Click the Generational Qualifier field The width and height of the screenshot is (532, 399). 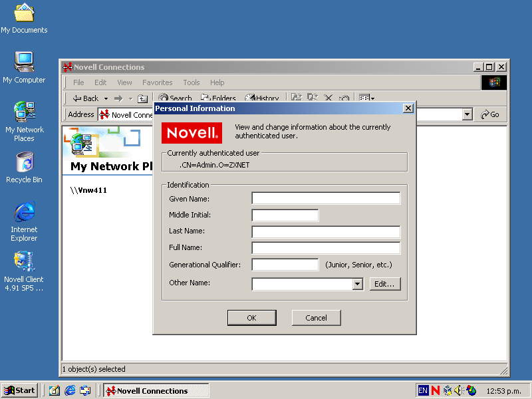pos(285,265)
